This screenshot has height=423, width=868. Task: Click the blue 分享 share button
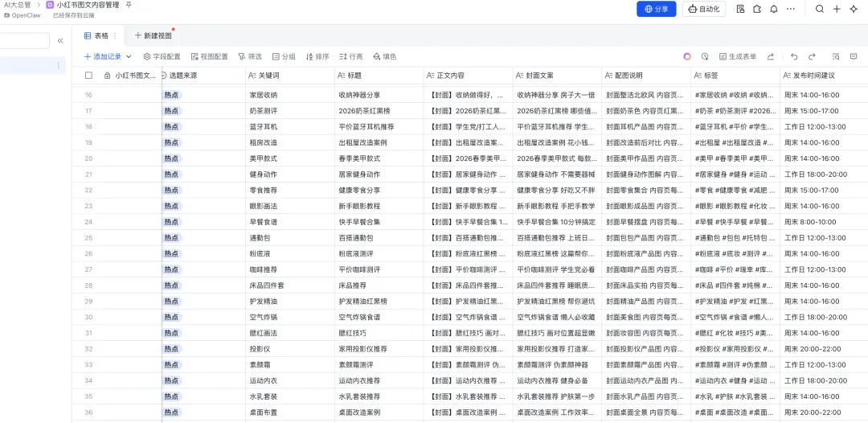pos(656,9)
